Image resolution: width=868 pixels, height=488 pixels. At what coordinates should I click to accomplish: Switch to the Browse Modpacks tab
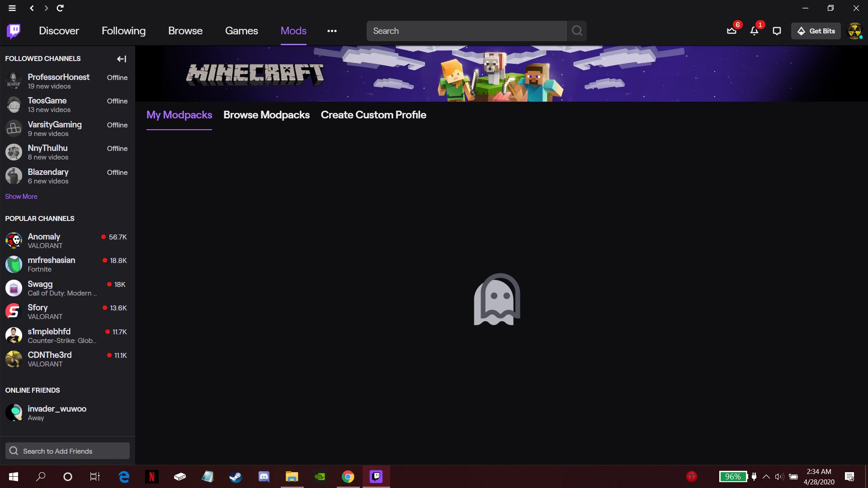coord(266,115)
